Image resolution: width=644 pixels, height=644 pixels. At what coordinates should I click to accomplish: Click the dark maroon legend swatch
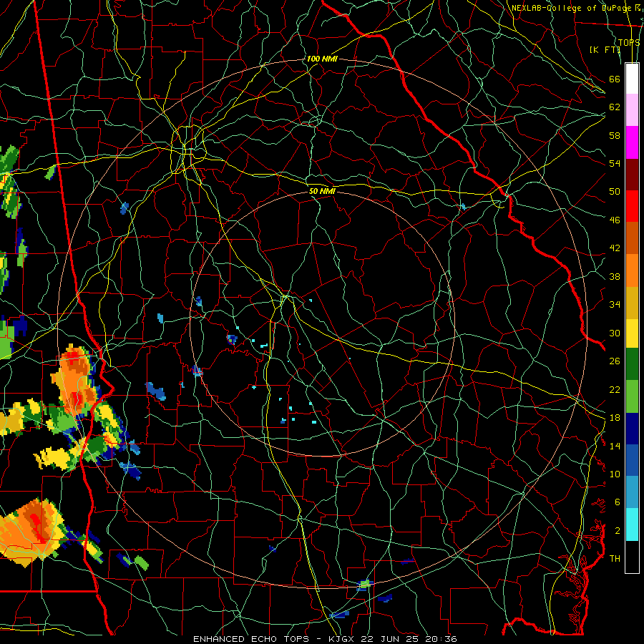tap(632, 174)
